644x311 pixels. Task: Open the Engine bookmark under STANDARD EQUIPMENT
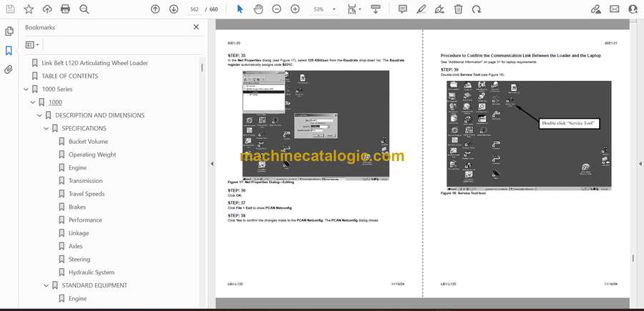(77, 299)
